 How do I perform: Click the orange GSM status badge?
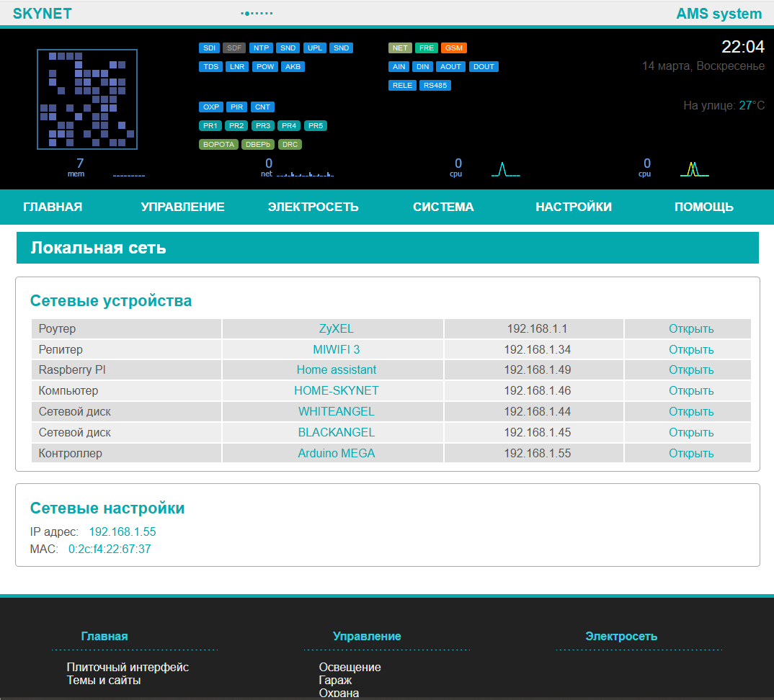coord(454,48)
